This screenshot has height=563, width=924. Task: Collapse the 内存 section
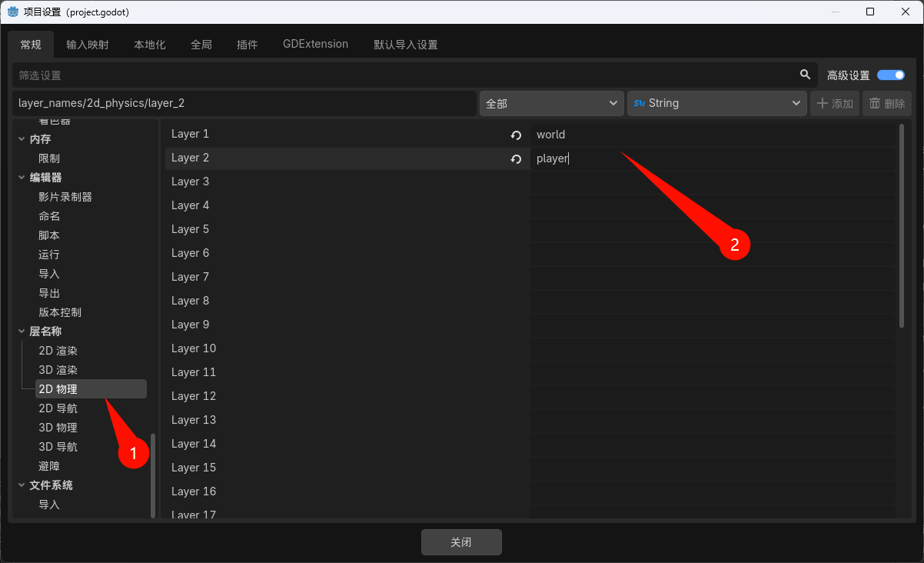[x=22, y=139]
